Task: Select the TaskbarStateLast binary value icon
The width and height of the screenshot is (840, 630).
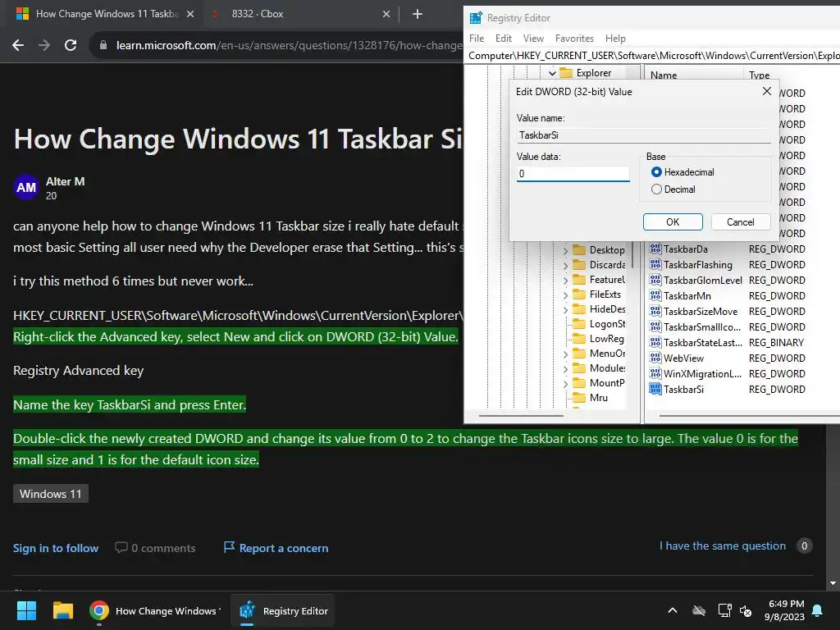Action: (x=655, y=342)
